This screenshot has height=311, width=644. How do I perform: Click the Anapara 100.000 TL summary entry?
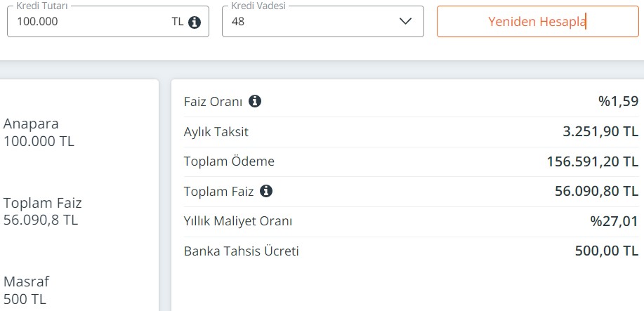pyautogui.click(x=39, y=132)
